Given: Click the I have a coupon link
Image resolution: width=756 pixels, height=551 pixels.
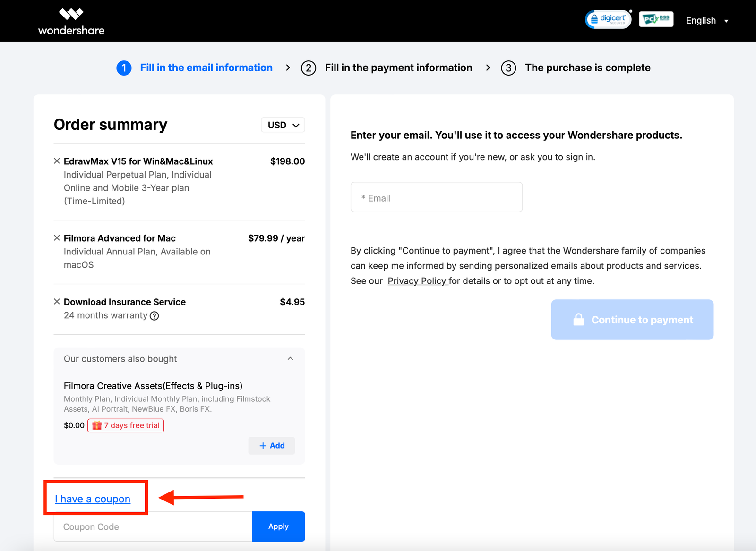Looking at the screenshot, I should [x=93, y=499].
